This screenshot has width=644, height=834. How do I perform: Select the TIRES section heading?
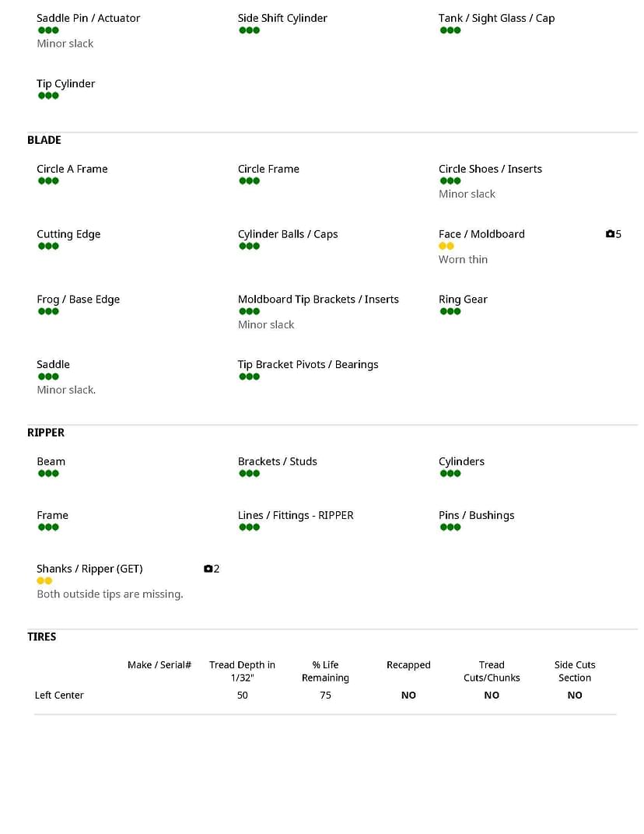[x=41, y=636]
